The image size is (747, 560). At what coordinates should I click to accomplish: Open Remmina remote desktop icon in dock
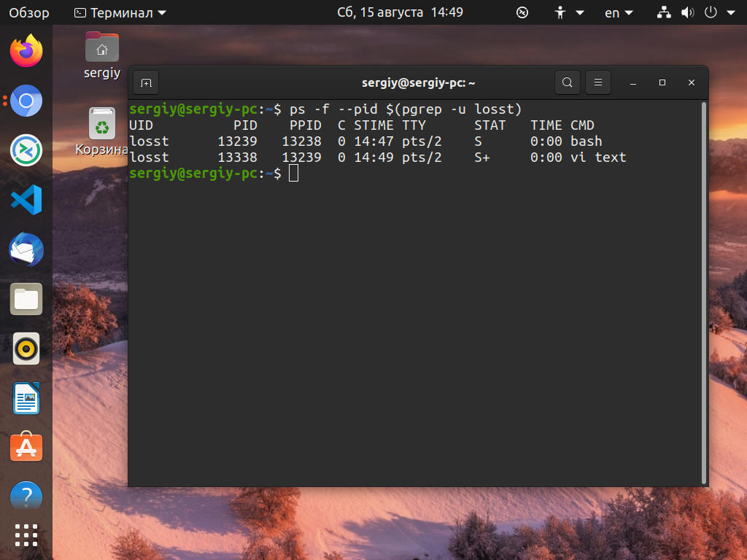click(26, 150)
